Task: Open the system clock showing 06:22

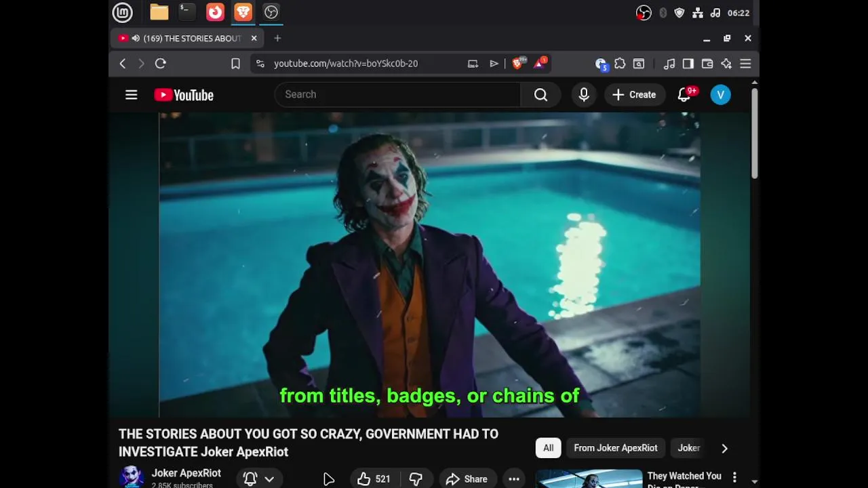Action: (738, 13)
